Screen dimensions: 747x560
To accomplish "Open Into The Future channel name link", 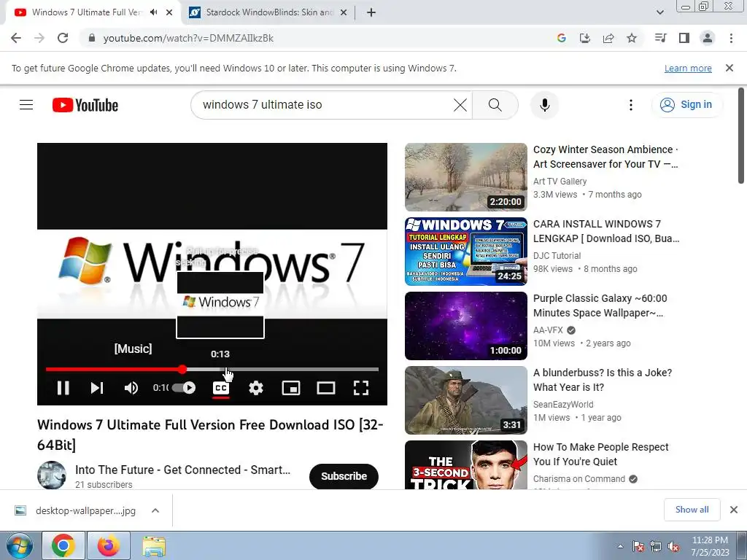I will coord(182,470).
